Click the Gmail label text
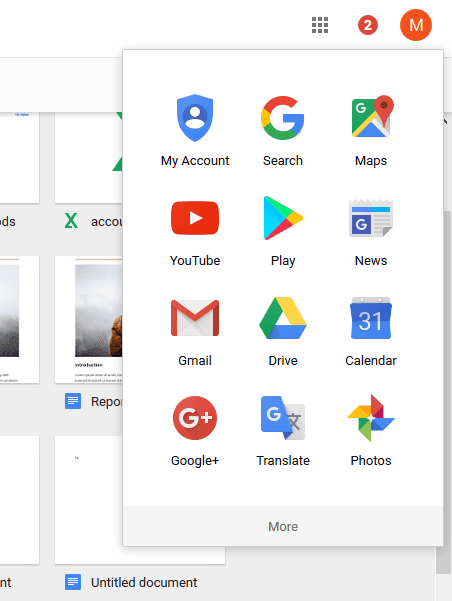The height and width of the screenshot is (601, 452). (x=195, y=360)
